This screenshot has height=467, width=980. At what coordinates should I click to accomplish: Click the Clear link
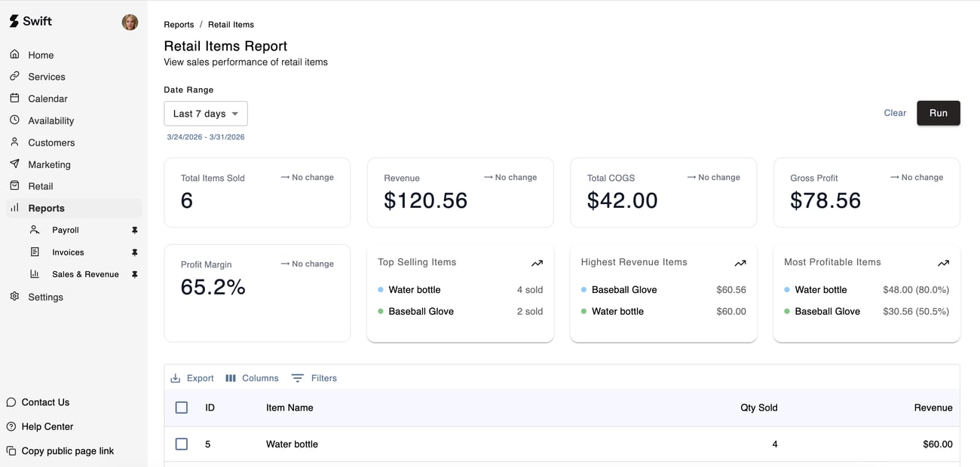(x=895, y=113)
